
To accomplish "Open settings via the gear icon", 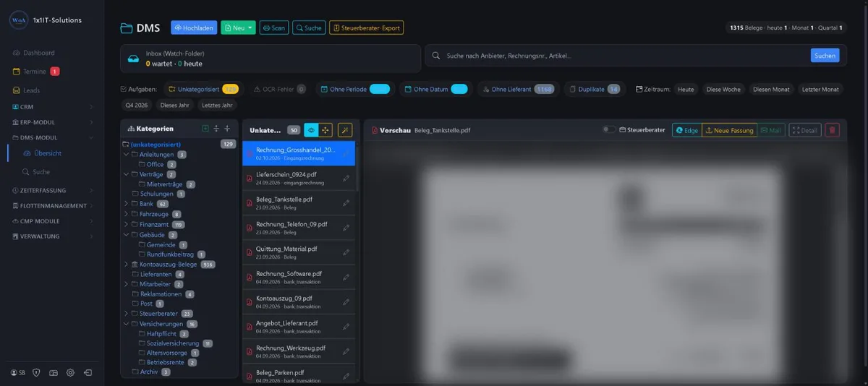I will coord(70,372).
